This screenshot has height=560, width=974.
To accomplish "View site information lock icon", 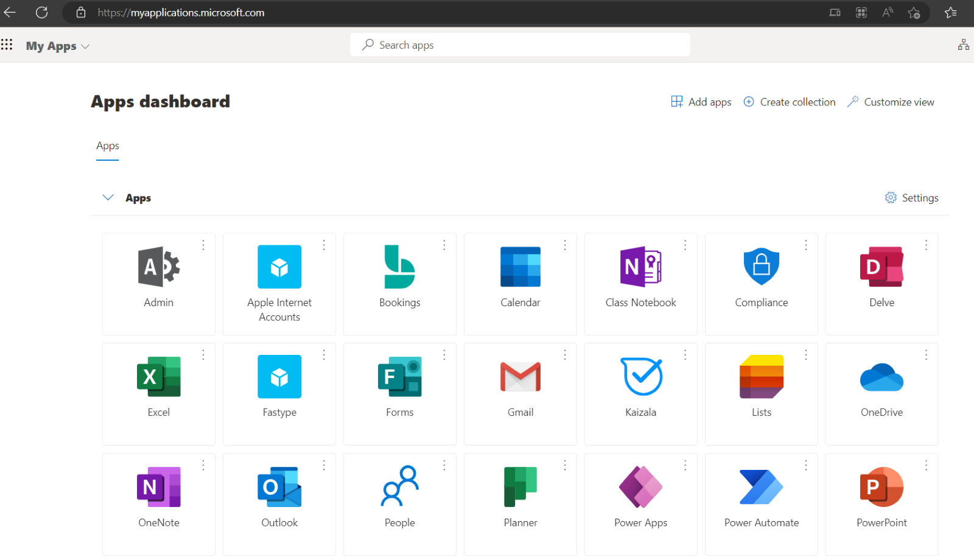I will [81, 12].
